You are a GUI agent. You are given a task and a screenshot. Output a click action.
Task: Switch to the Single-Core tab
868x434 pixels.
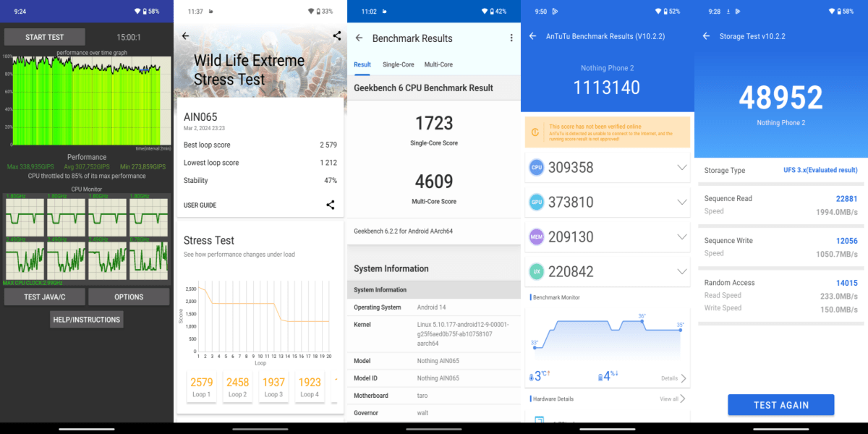coord(398,64)
